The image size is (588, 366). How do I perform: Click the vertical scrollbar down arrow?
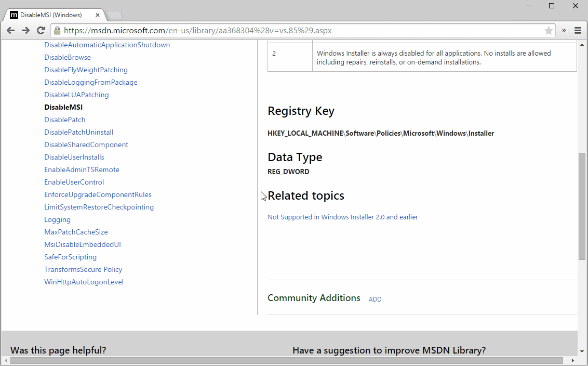coord(582,352)
